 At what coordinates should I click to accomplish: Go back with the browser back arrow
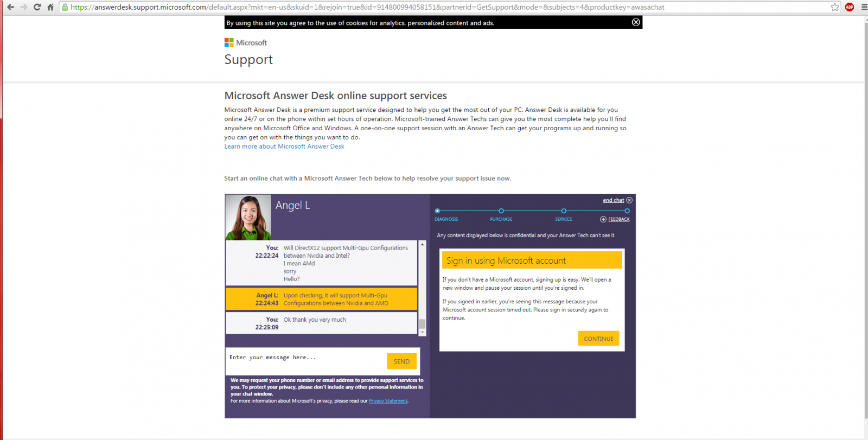point(10,7)
